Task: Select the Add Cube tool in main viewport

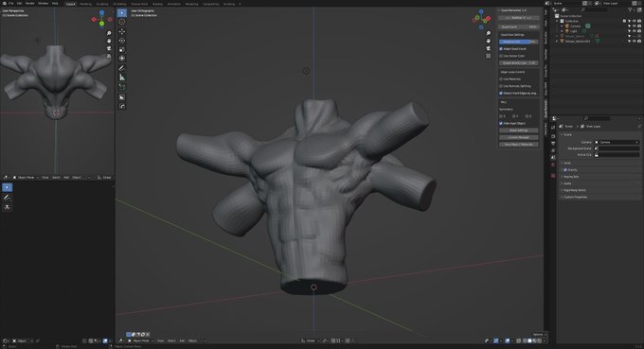Action: click(122, 87)
